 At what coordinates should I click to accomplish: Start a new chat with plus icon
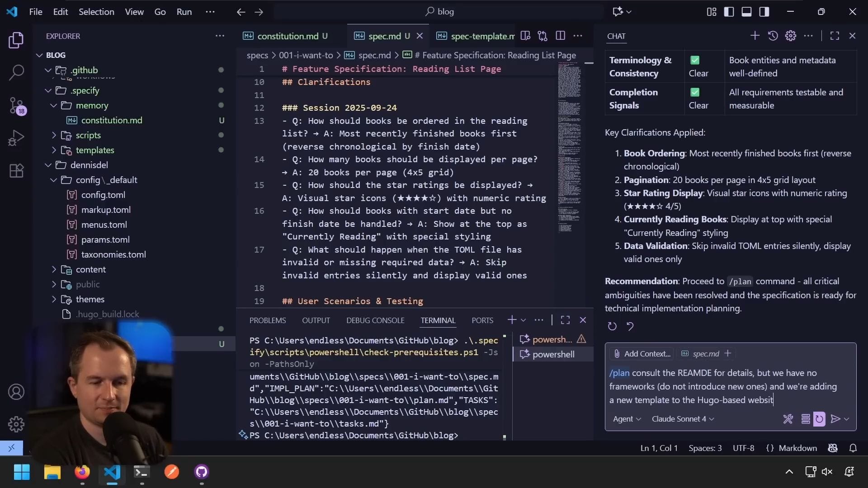(755, 36)
